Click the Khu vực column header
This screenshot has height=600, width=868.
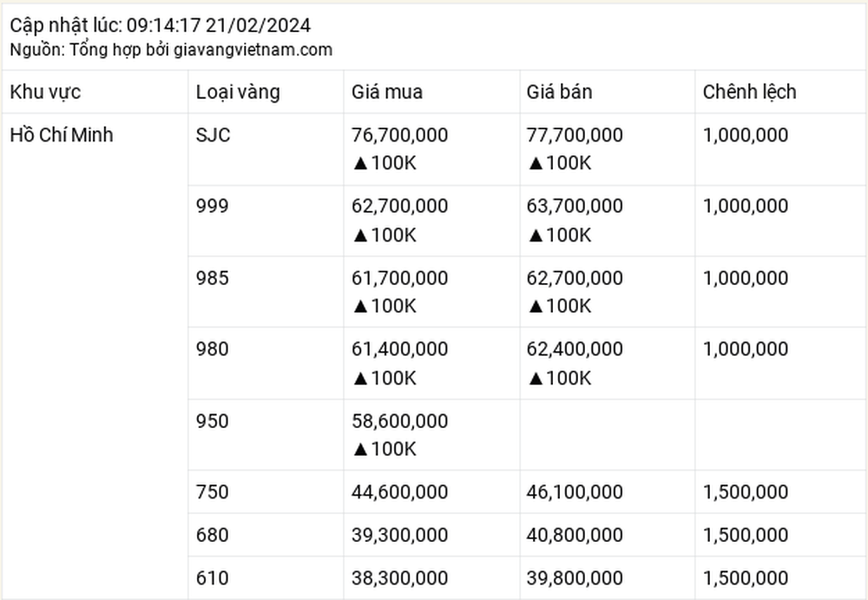[x=45, y=92]
